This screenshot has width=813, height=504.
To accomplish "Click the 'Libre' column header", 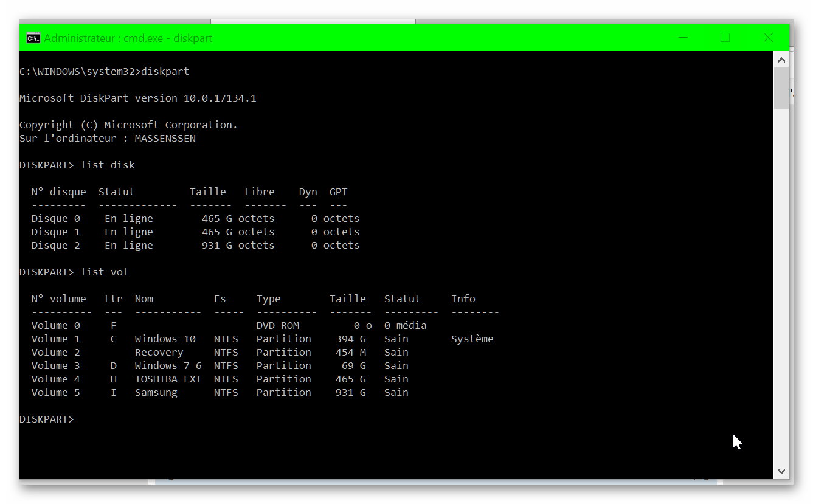I will tap(260, 192).
